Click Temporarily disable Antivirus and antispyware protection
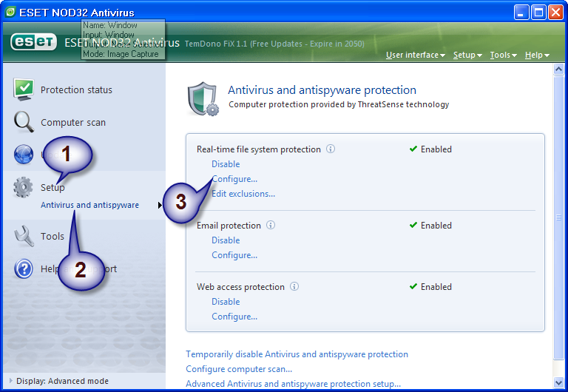Viewport: 568px width, 392px height. pos(297,354)
